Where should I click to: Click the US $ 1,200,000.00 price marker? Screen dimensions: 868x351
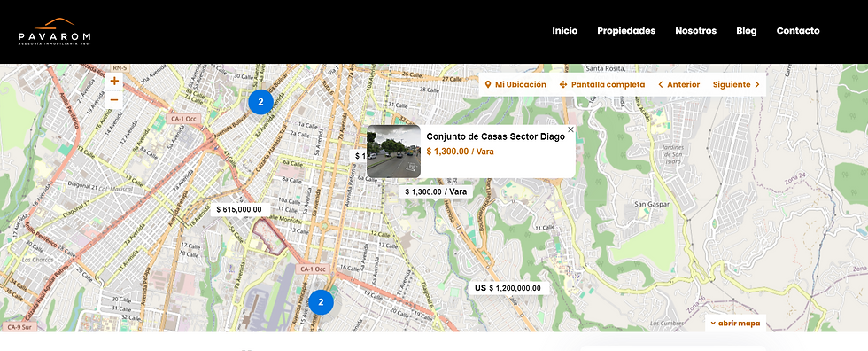(x=508, y=288)
